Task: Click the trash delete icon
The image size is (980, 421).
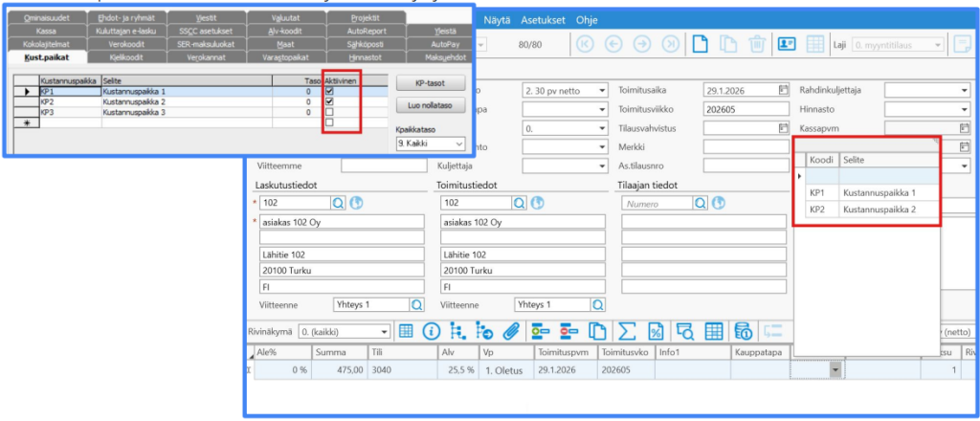Action: pyautogui.click(x=756, y=44)
